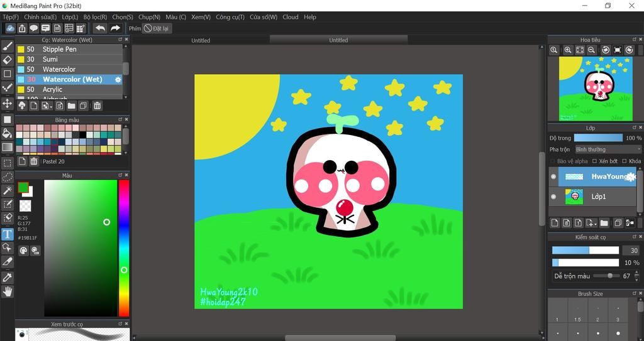Undock the Kiểm soát cọ panel

(635, 237)
